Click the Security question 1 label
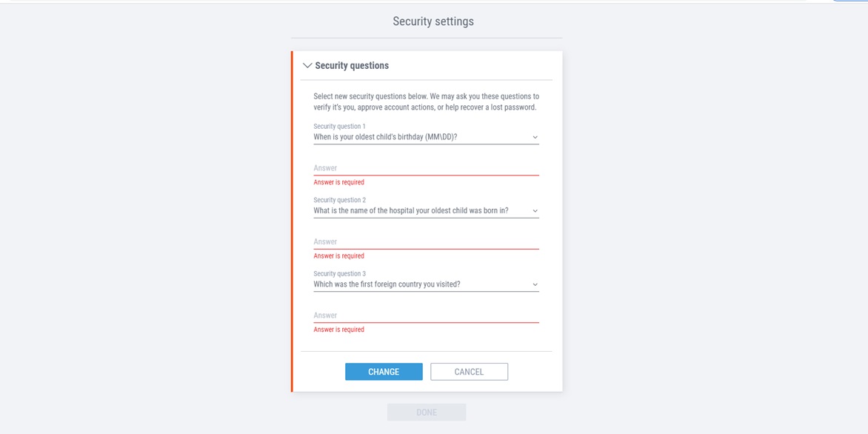 click(x=339, y=126)
